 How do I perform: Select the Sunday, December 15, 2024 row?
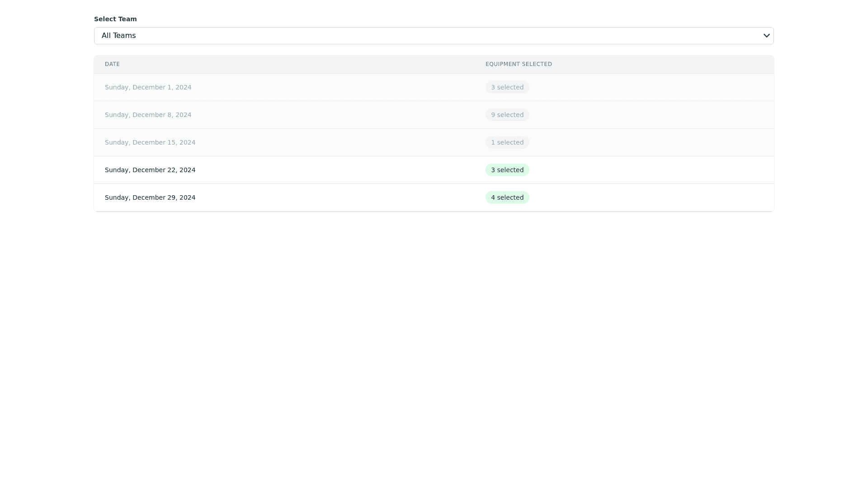[150, 142]
